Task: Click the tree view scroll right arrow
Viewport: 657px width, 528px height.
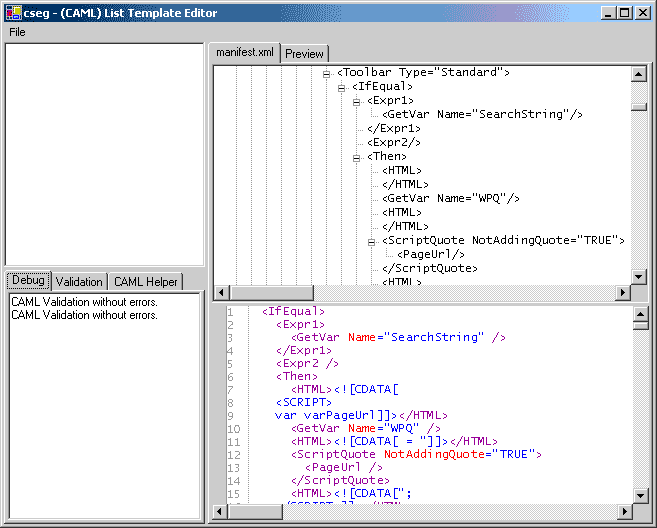Action: click(623, 292)
